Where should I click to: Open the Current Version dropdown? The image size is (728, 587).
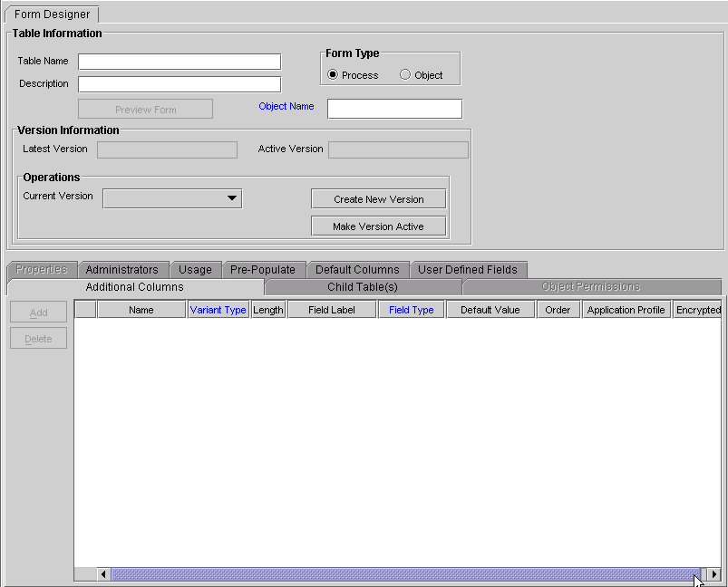point(172,197)
